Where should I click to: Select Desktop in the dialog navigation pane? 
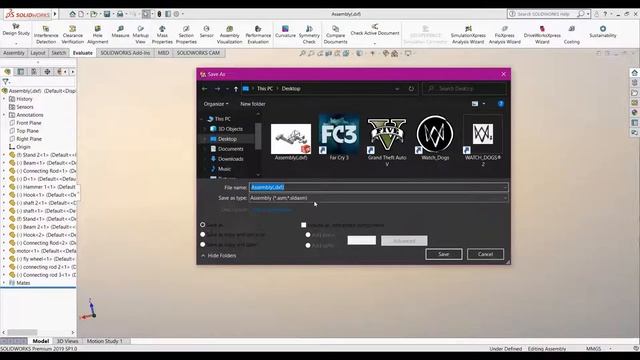227,139
